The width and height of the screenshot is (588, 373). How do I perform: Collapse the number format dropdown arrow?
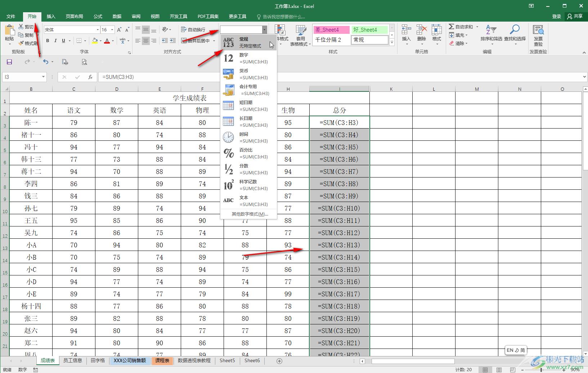pos(264,30)
